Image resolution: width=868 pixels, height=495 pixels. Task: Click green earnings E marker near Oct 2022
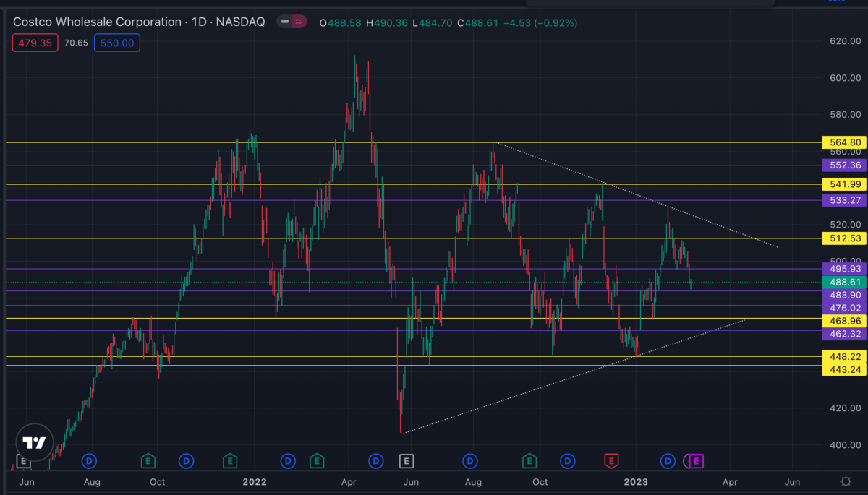(x=529, y=460)
